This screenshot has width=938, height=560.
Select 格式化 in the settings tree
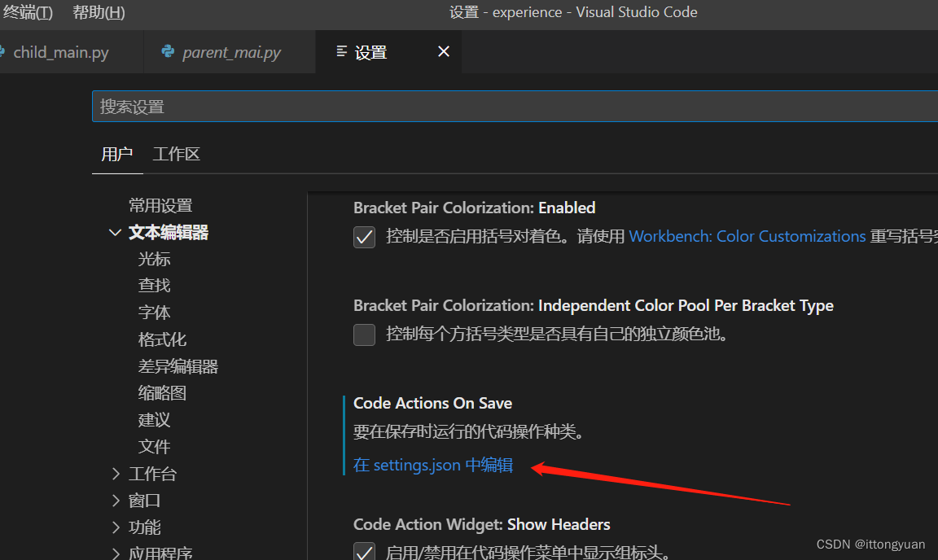[162, 339]
